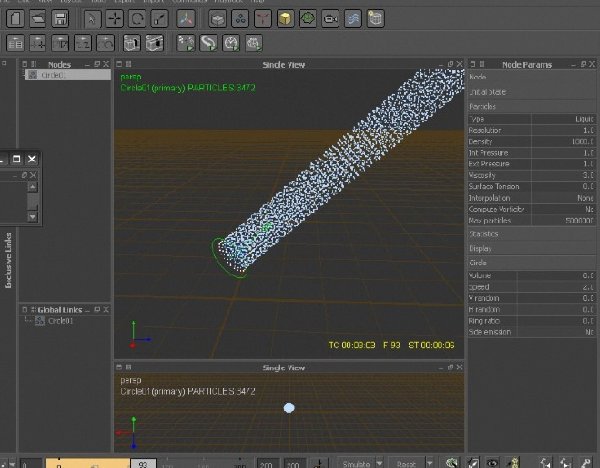This screenshot has width=600, height=468.
Task: Open the dropdown arrow next to Reset
Action: click(429, 463)
